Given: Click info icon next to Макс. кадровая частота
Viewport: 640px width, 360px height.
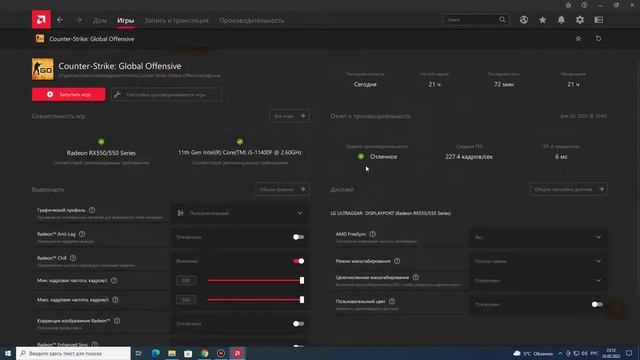Looking at the screenshot, I should click(x=115, y=300).
